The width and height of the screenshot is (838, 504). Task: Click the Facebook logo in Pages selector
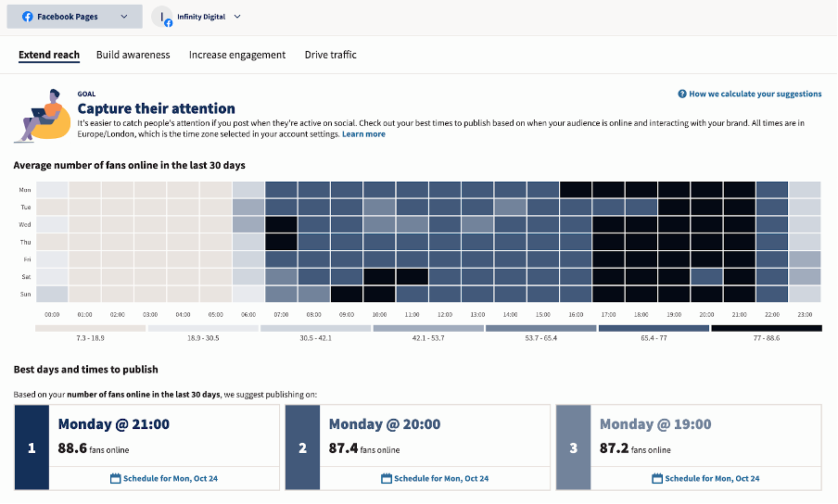tap(28, 17)
